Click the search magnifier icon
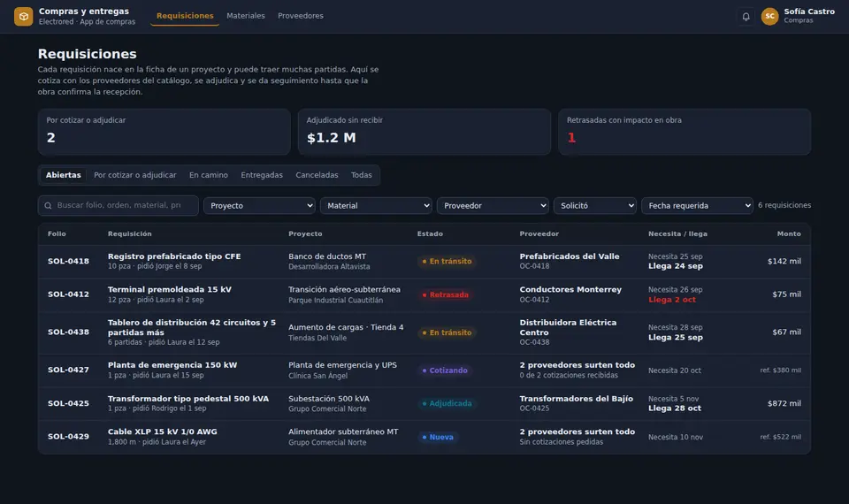 (x=48, y=206)
